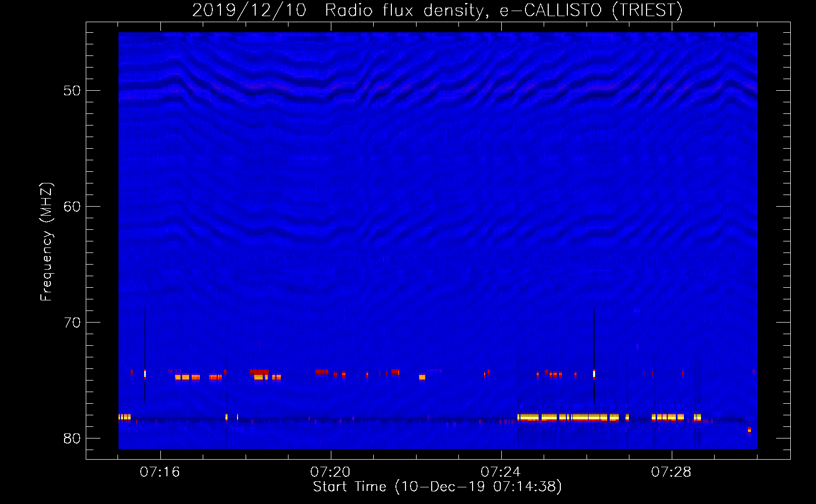The height and width of the screenshot is (504, 816).
Task: Click the 07:24 time tick label
Action: point(501,472)
